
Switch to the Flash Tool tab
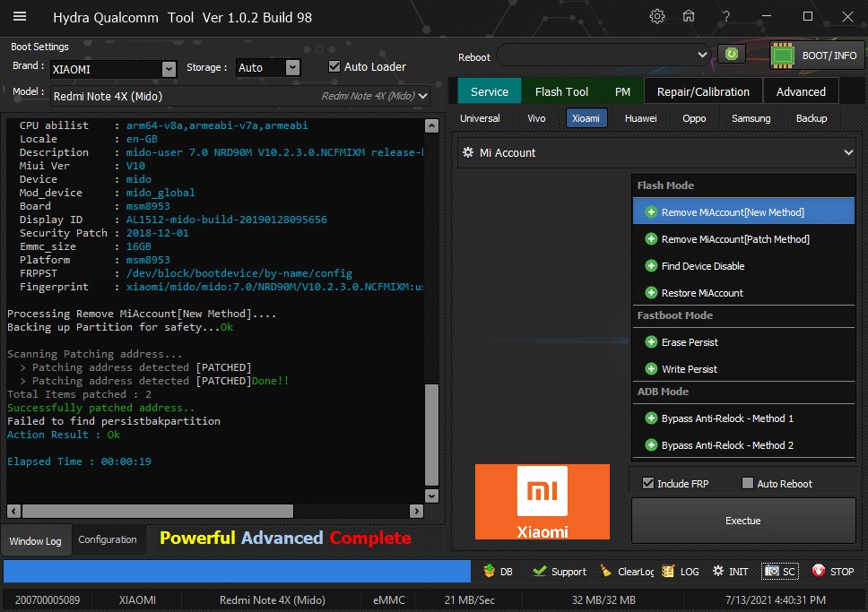pos(561,91)
